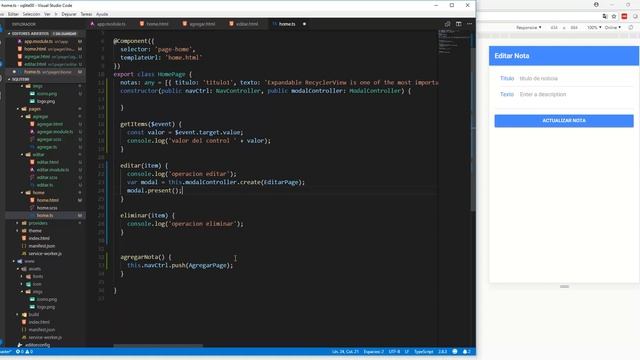Open the Ayuda menu
Viewport: 640px width, 360px height.
coord(102,14)
